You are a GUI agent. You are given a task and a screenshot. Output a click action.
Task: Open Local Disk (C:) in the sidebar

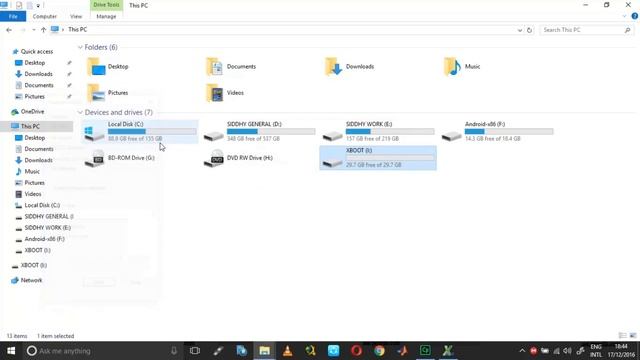coord(42,205)
